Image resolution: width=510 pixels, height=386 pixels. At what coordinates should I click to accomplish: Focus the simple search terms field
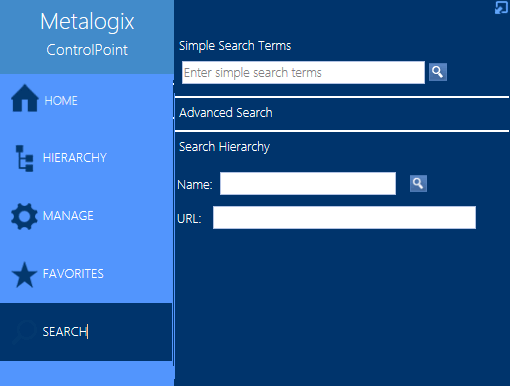pos(303,72)
